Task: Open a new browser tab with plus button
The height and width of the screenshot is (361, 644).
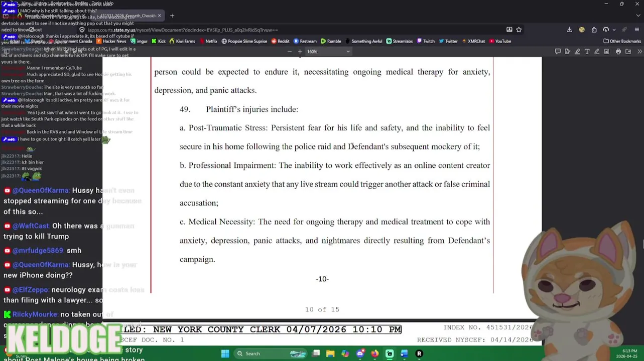Action: [172, 16]
